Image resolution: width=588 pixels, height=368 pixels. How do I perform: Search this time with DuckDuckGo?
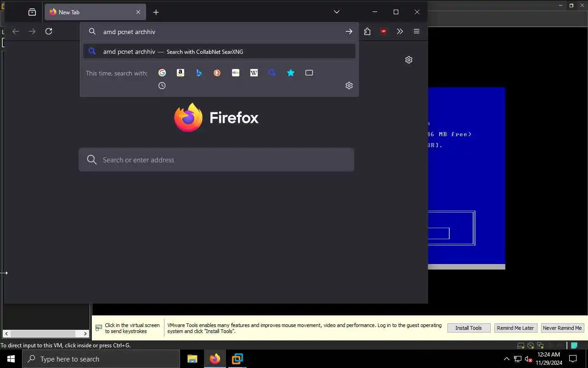point(217,73)
